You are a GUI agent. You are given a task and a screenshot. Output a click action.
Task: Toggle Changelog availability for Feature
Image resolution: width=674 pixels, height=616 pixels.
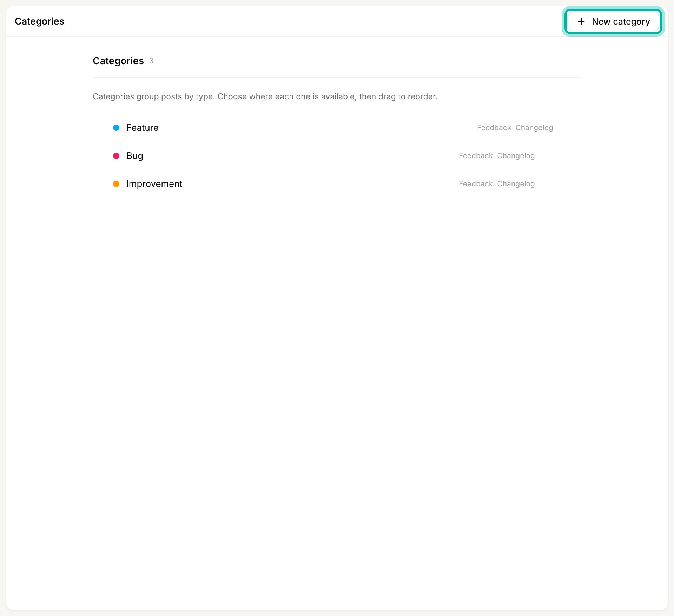[534, 128]
